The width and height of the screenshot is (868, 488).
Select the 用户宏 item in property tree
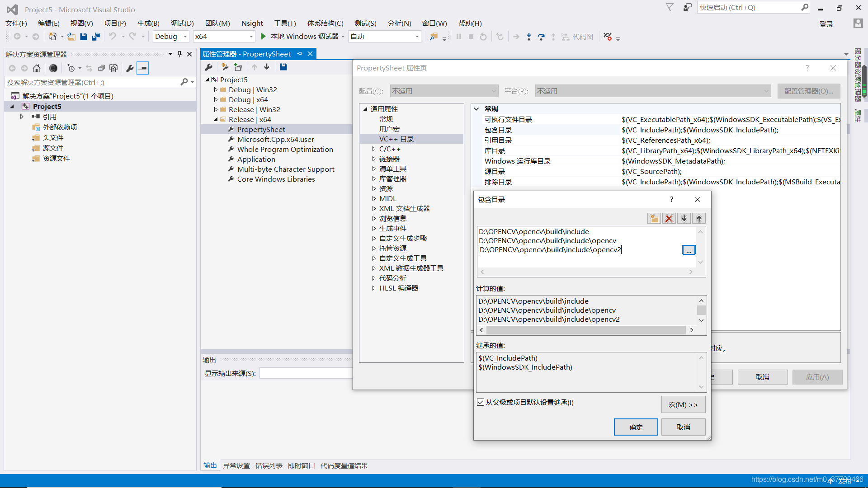389,129
